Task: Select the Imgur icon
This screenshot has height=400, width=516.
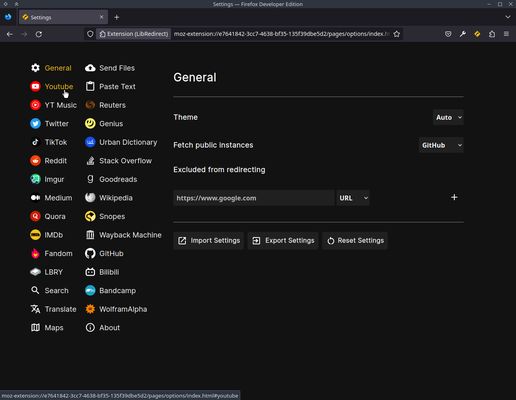Action: (35, 179)
